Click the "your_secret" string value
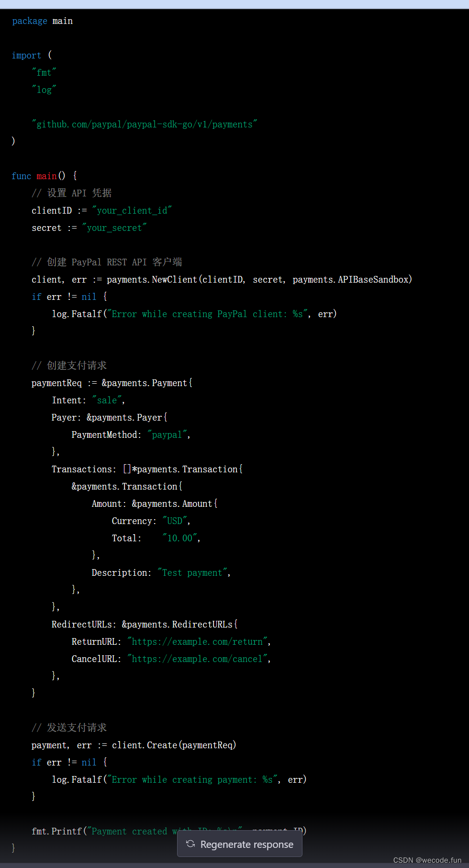Viewport: 469px width, 868px height. tap(114, 228)
